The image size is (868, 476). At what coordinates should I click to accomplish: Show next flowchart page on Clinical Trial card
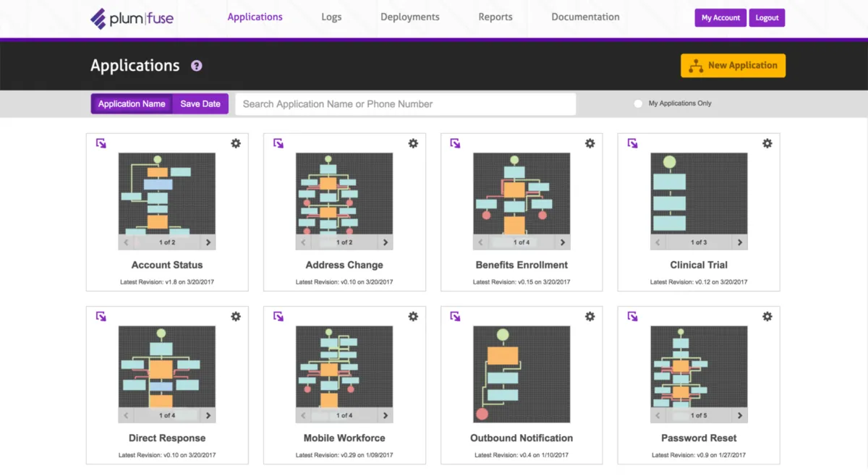click(x=739, y=242)
